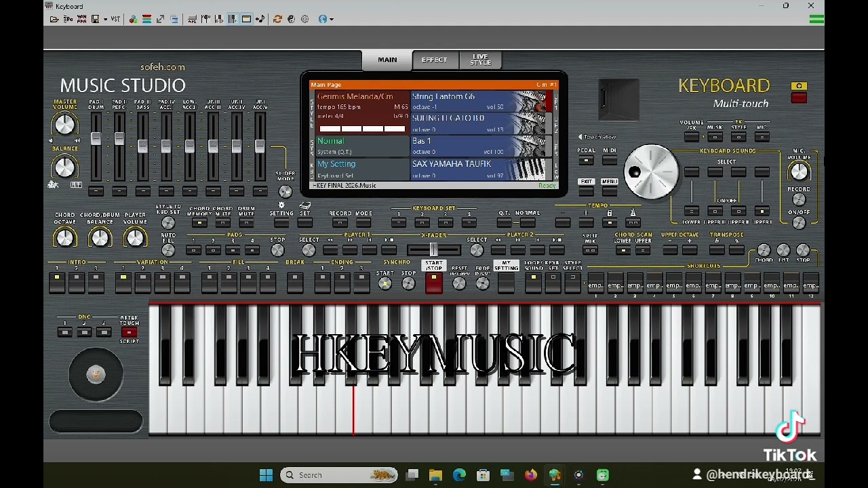Click the Player 1 play/pause button
This screenshot has width=868, height=488.
[389, 250]
